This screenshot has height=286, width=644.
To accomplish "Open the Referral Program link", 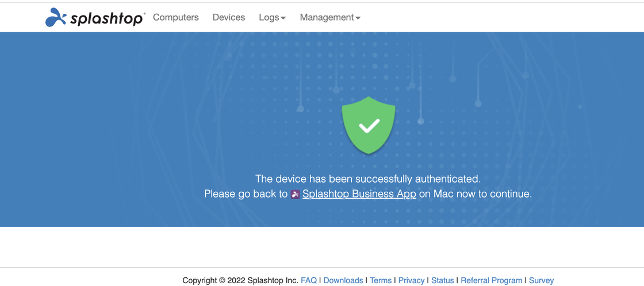I will coord(492,281).
